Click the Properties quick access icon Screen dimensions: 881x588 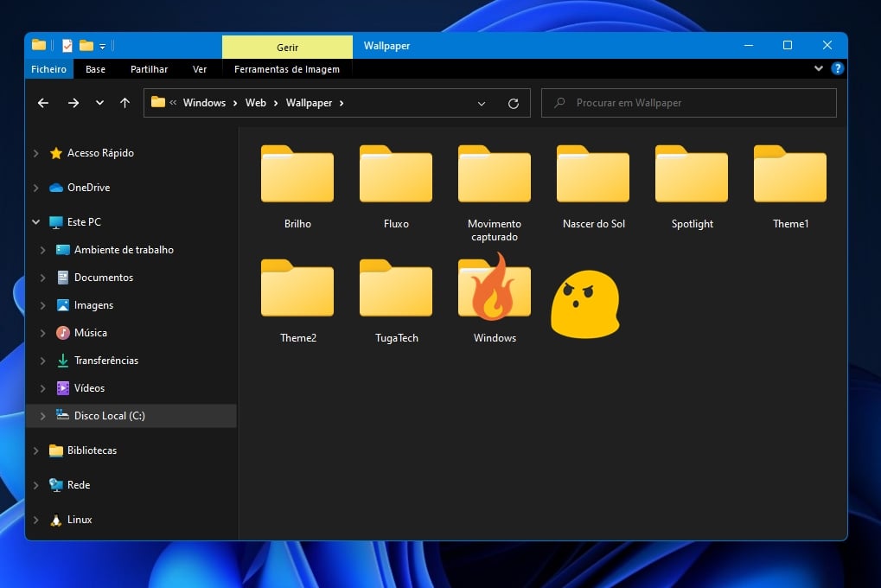click(67, 46)
